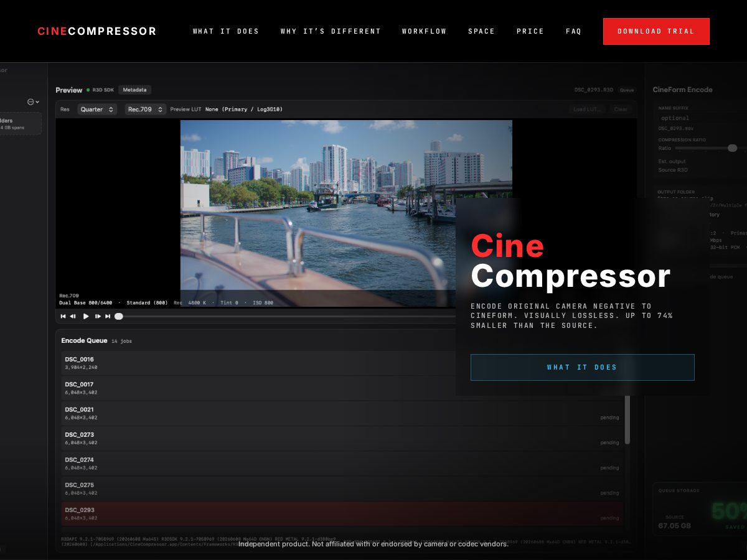Click the 67.05 GB source storage value

coord(676,526)
